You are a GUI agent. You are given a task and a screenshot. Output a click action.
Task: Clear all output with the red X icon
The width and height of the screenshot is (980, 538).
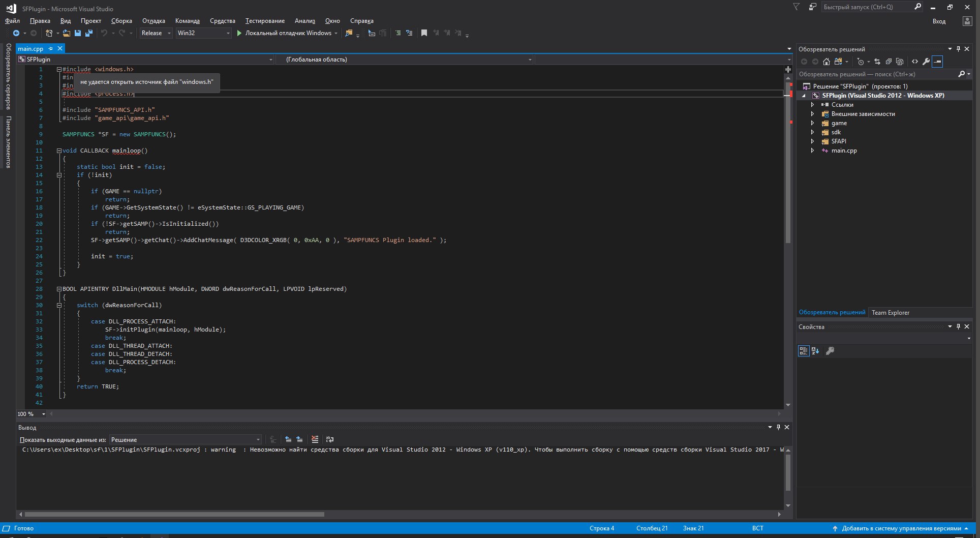point(315,439)
